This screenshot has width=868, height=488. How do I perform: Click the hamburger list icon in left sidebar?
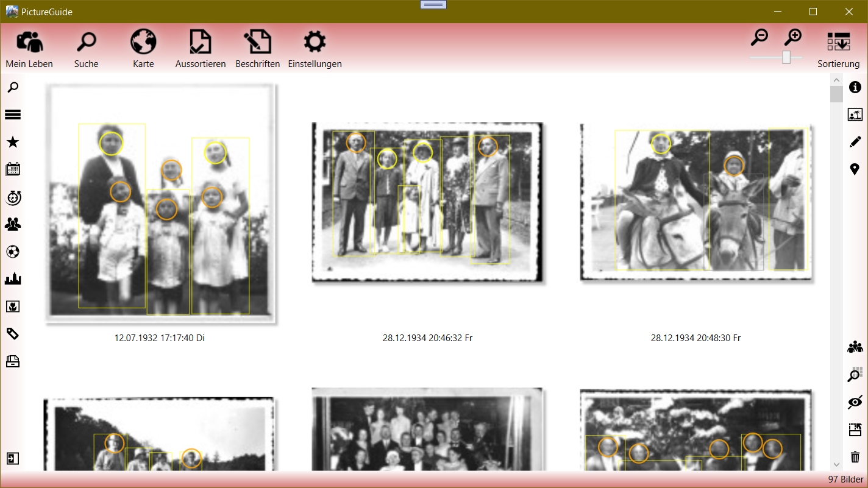13,115
